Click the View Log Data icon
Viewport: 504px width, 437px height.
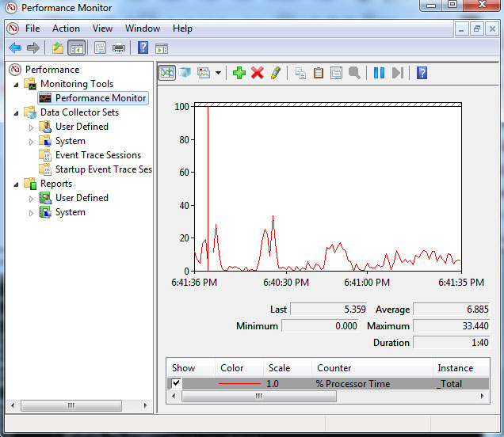(185, 73)
